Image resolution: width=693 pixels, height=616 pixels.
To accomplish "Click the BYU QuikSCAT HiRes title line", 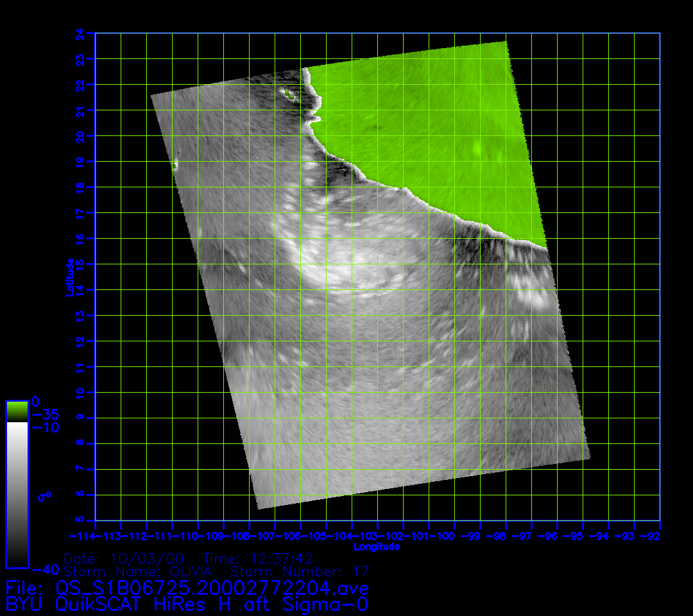I will 186,604.
